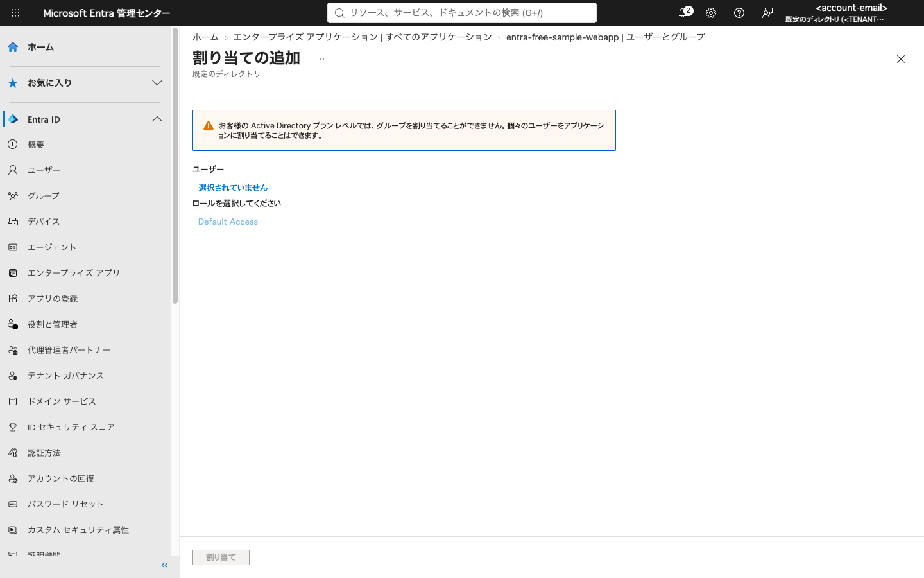Click the デバイス icon
This screenshot has width=924, height=578.
13,222
